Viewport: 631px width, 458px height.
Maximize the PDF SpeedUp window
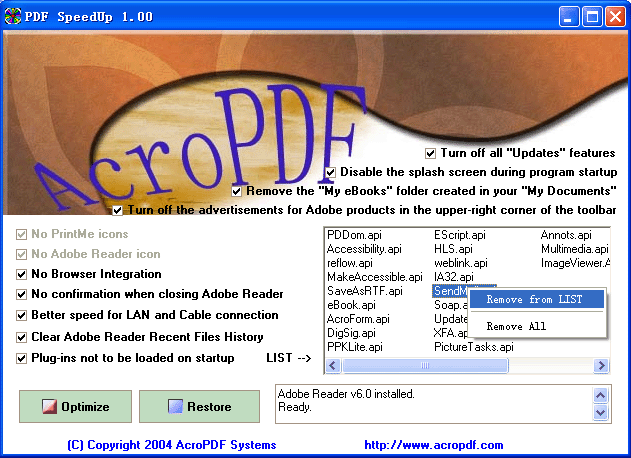tap(592, 17)
